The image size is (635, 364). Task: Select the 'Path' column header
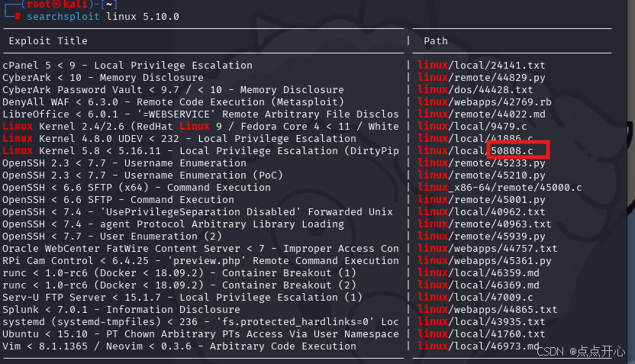click(x=436, y=41)
